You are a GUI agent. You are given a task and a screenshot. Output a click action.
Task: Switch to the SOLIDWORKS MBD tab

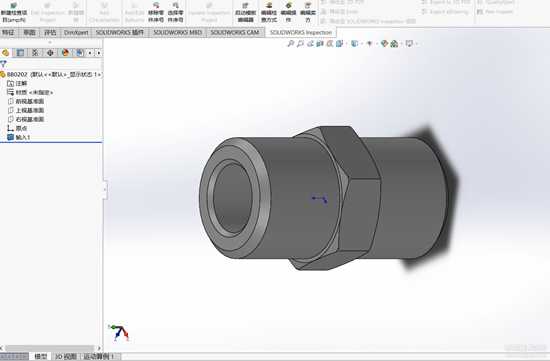pos(177,32)
